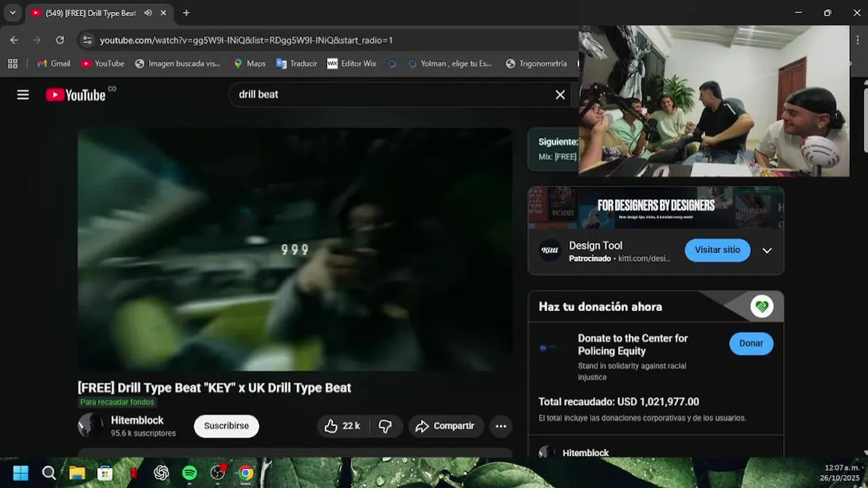Reload the YouTube page

60,40
